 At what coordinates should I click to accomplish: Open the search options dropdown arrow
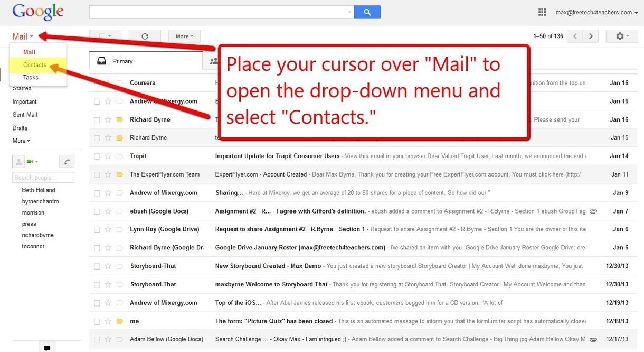pos(349,12)
